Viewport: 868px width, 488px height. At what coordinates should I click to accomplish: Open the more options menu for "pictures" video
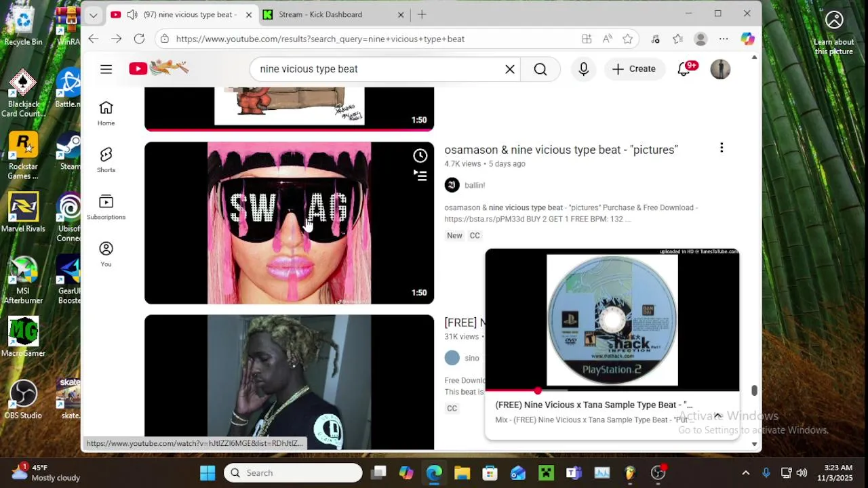pyautogui.click(x=722, y=148)
